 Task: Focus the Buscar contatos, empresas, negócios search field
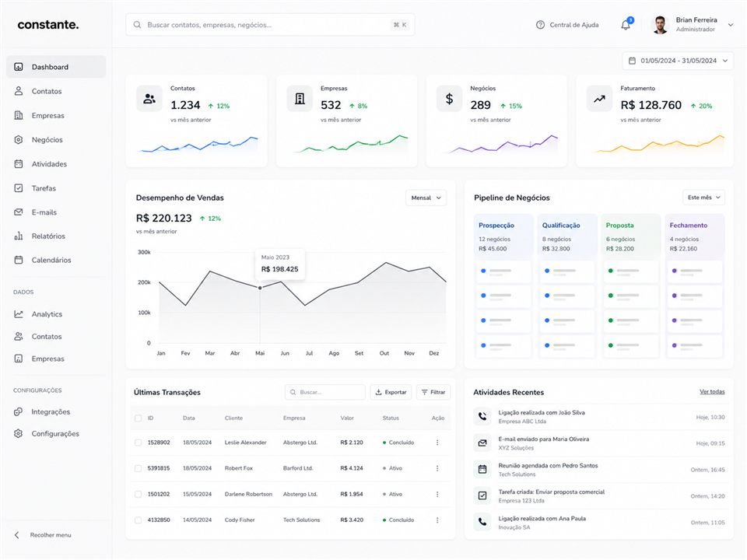coord(270,25)
